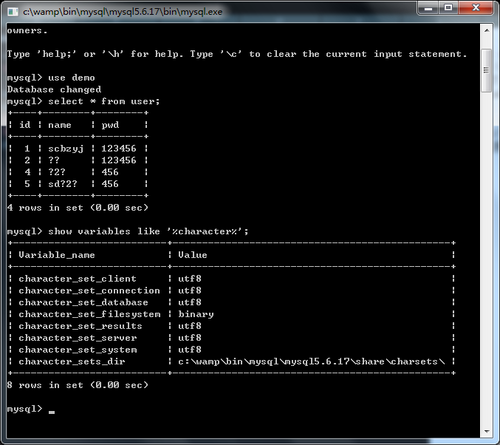Click the console icon in the title bar
Screen dimensions: 500x445
(13, 12)
